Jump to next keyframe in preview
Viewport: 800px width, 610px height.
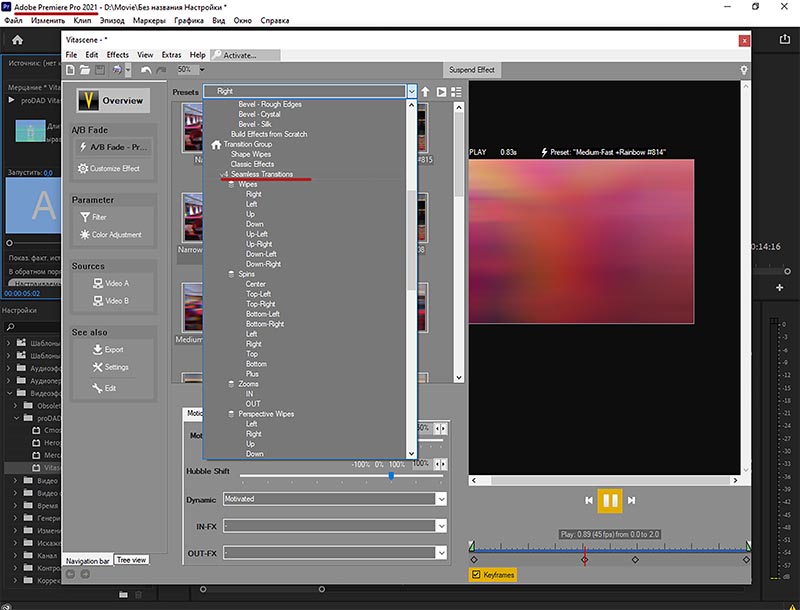pyautogui.click(x=632, y=500)
